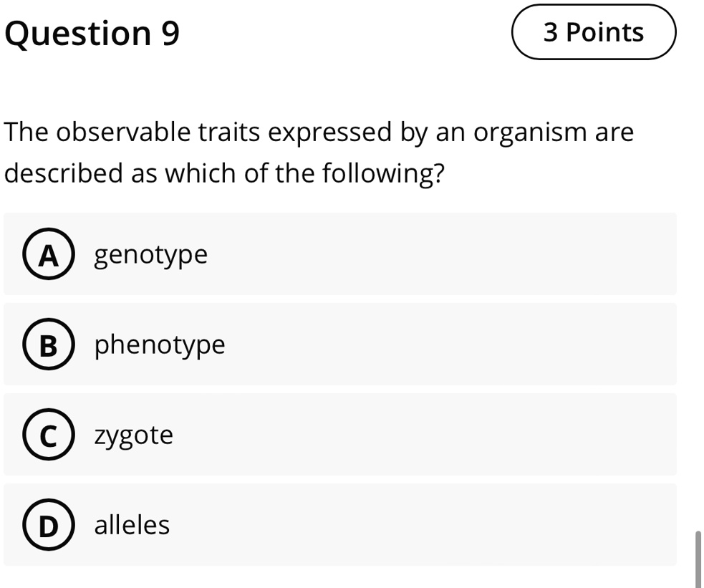Click the vertical scrollbar thumb

[x=698, y=559]
